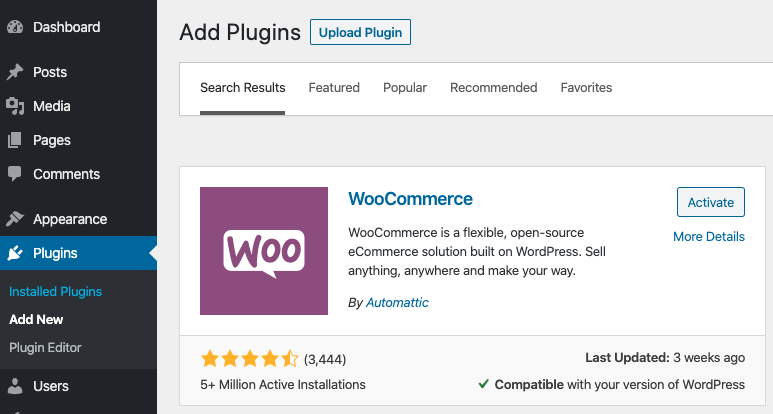Open the Plugin Editor submenu item
The width and height of the screenshot is (773, 414).
point(45,348)
